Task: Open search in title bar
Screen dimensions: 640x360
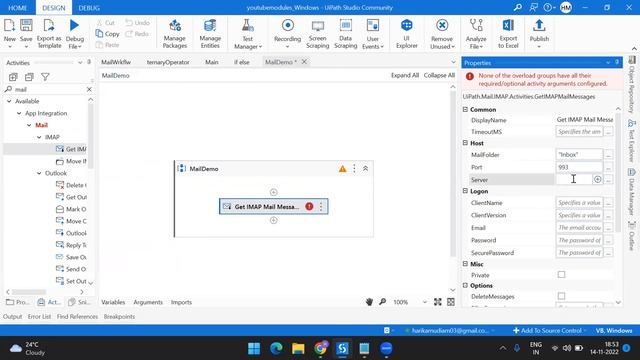Action: coord(518,7)
